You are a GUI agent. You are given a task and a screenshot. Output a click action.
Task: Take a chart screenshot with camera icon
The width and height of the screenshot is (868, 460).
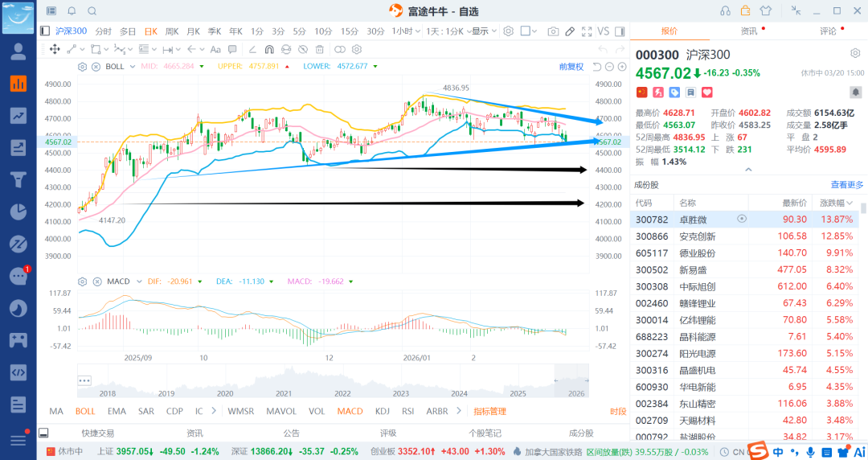click(553, 31)
